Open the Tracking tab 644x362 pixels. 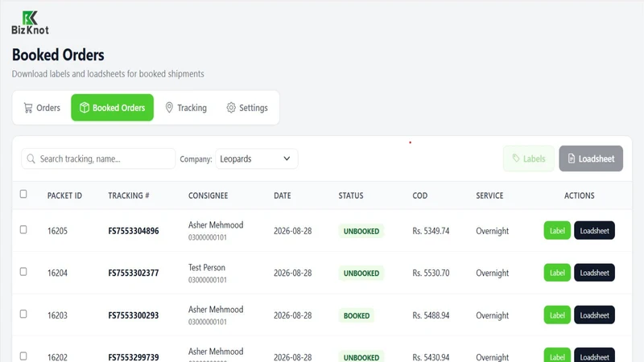(186, 108)
